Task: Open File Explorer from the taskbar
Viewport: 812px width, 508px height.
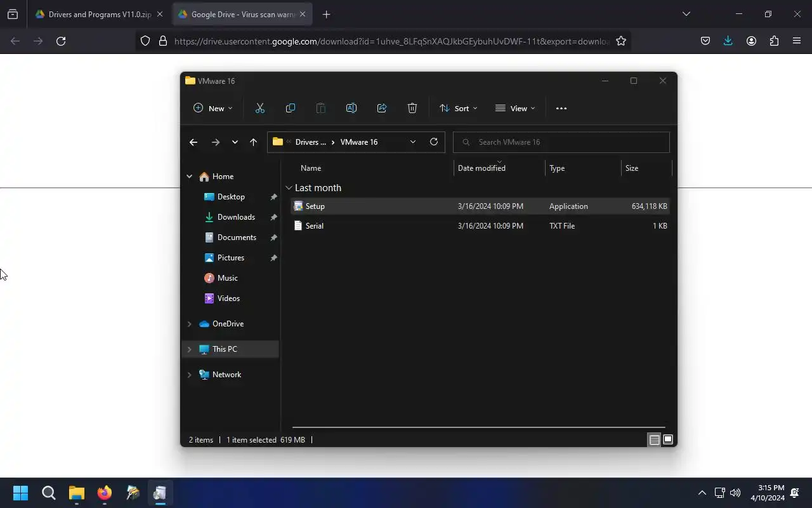Action: click(x=77, y=493)
